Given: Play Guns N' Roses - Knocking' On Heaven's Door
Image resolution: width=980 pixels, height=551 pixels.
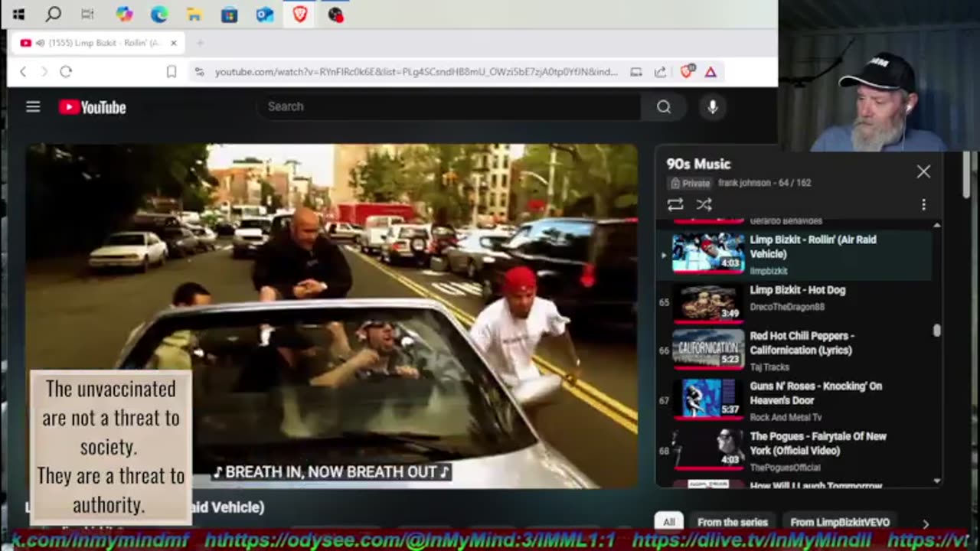Looking at the screenshot, I should coord(815,393).
